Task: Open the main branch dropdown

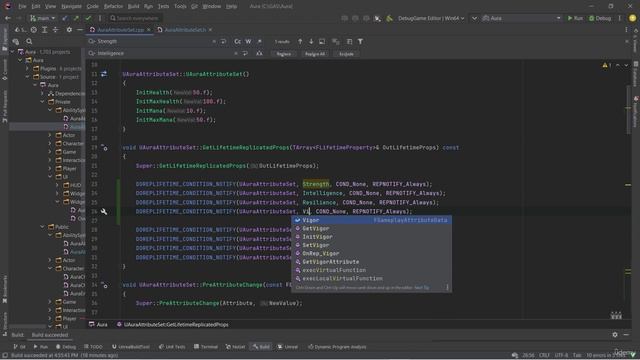Action: pyautogui.click(x=43, y=18)
